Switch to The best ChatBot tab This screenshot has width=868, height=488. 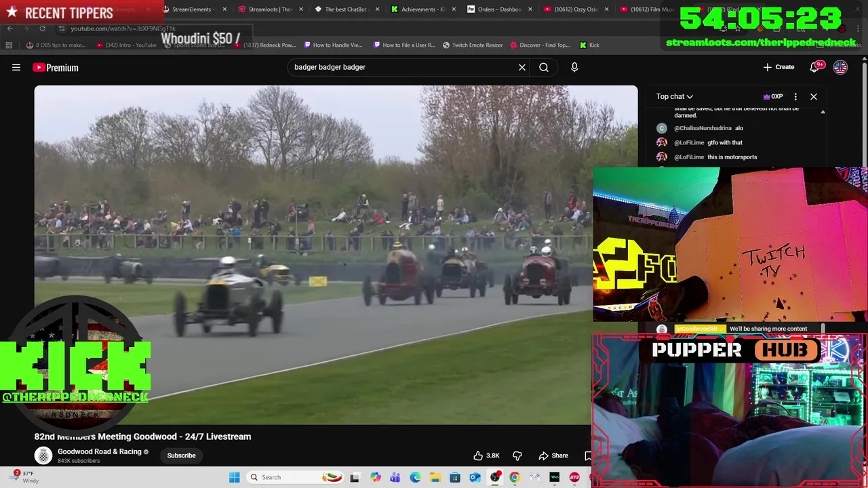click(x=346, y=9)
